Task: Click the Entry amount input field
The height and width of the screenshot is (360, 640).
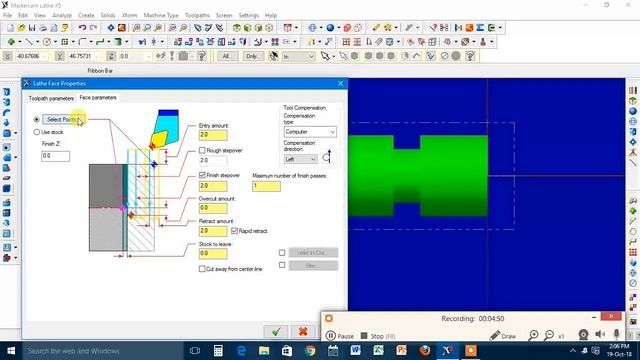Action: click(x=213, y=135)
